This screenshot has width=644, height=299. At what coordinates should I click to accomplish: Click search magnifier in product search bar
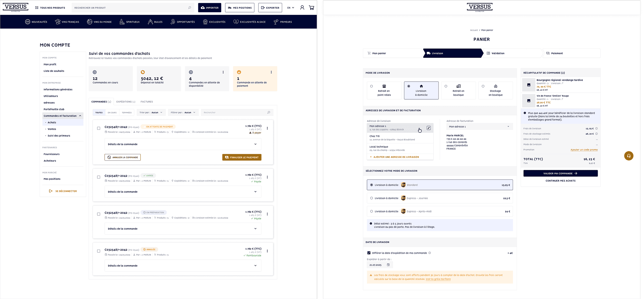(190, 8)
